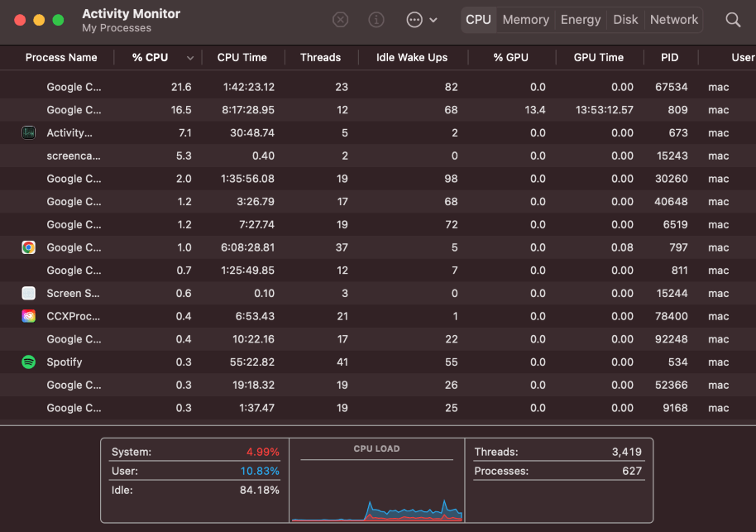
Task: Sort processes by PID column
Action: point(670,58)
